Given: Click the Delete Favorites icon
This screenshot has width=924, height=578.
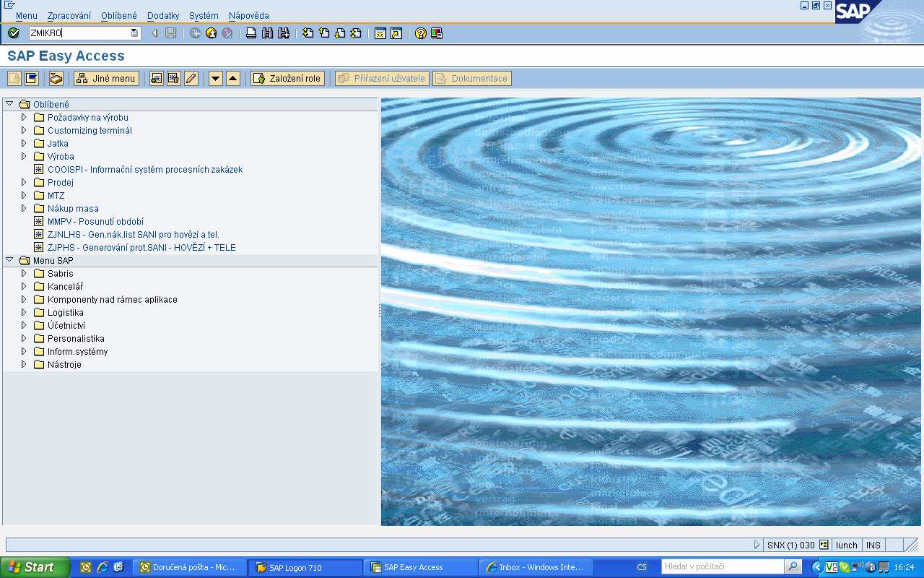Looking at the screenshot, I should 173,78.
